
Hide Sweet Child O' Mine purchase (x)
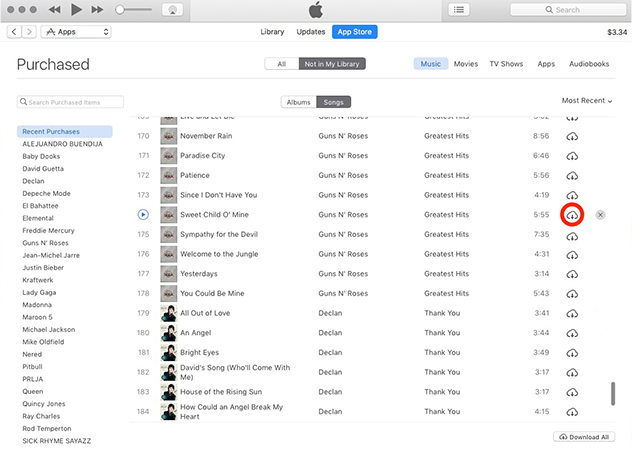click(x=600, y=215)
